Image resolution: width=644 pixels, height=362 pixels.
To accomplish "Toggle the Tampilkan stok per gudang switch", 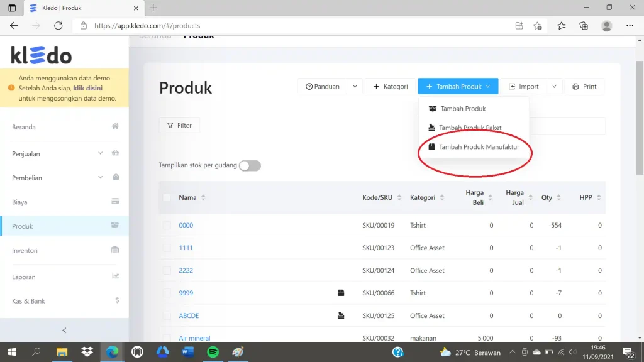I will click(250, 165).
